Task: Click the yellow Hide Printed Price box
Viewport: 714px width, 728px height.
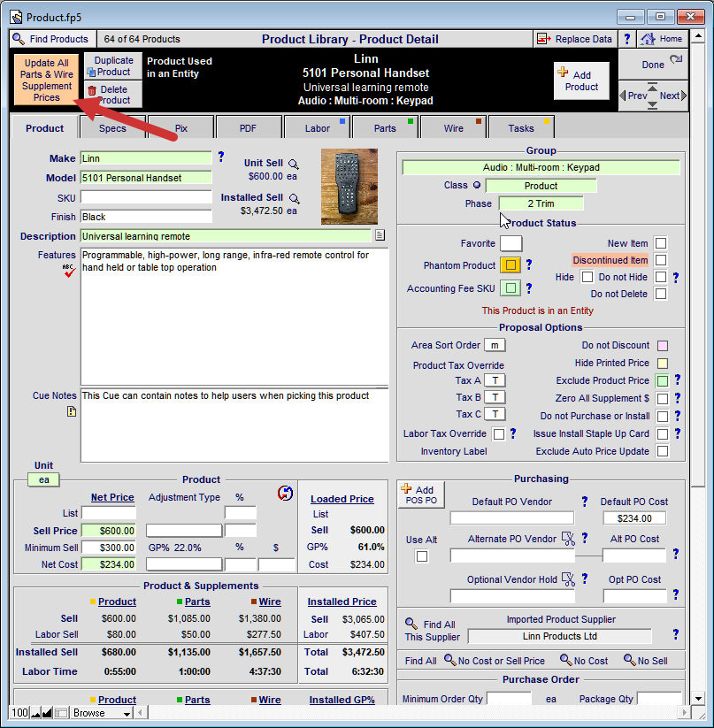Action: click(x=663, y=363)
